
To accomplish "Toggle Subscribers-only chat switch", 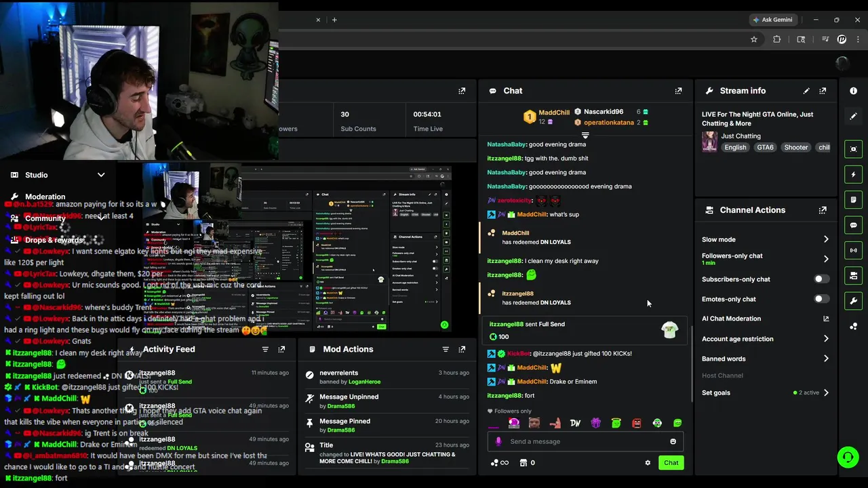I will (821, 279).
